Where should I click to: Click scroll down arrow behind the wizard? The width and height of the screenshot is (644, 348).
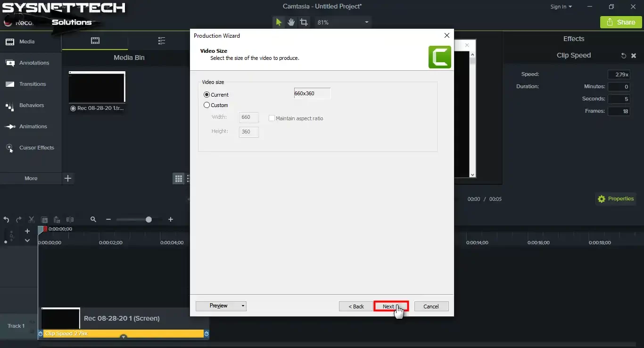472,174
